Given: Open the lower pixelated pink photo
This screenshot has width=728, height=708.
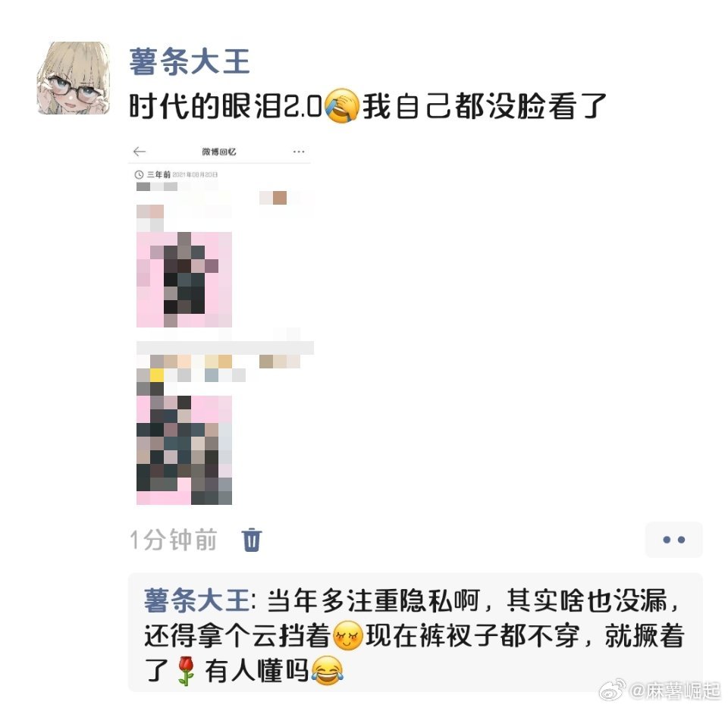Looking at the screenshot, I should [x=184, y=450].
